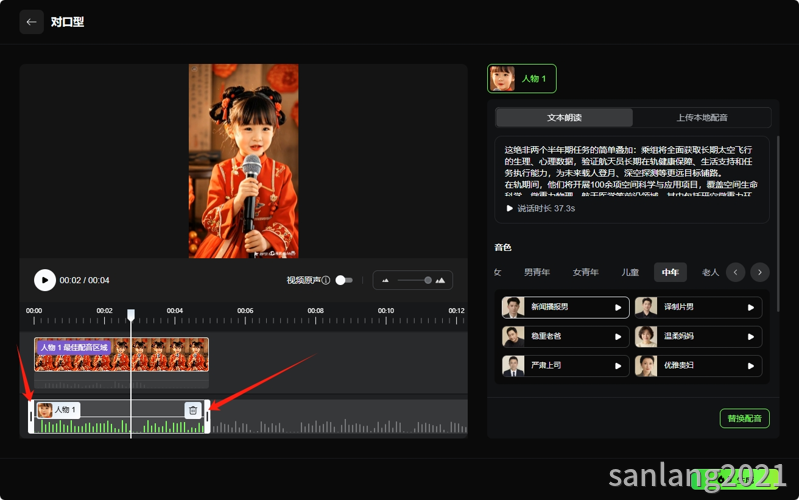Preview the 严肃上司 voice
This screenshot has width=799, height=500.
coord(618,365)
